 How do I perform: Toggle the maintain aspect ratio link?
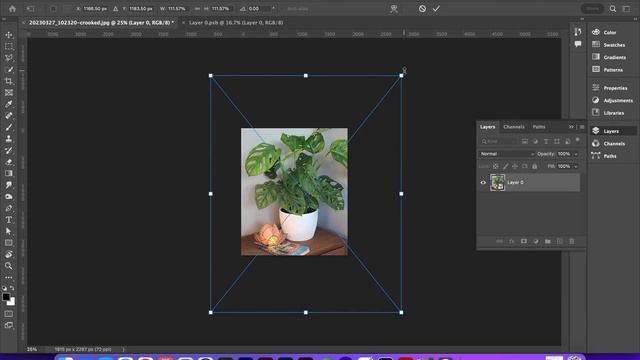(x=198, y=9)
